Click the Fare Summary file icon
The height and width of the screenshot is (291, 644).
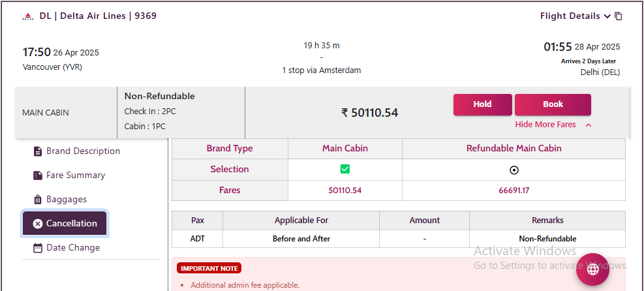coord(38,176)
